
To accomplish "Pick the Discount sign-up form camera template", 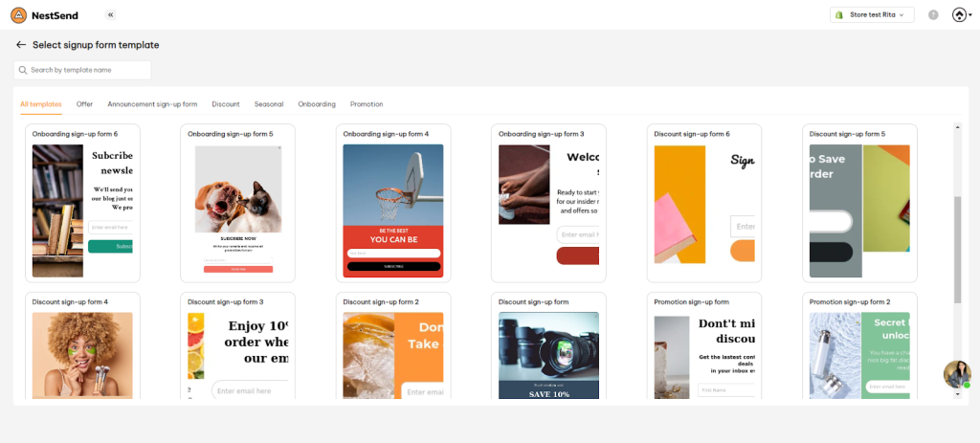I will (x=548, y=345).
